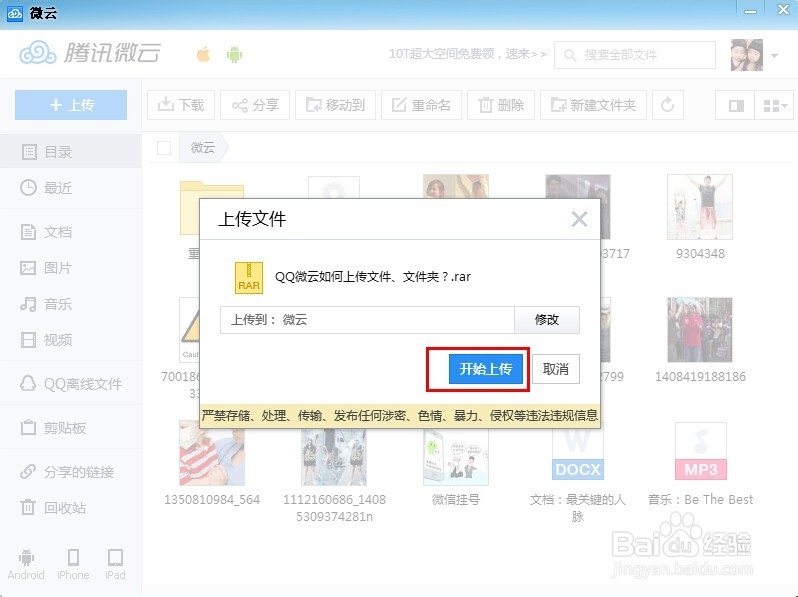
Task: Click the 9304348 file name label
Action: tap(700, 253)
